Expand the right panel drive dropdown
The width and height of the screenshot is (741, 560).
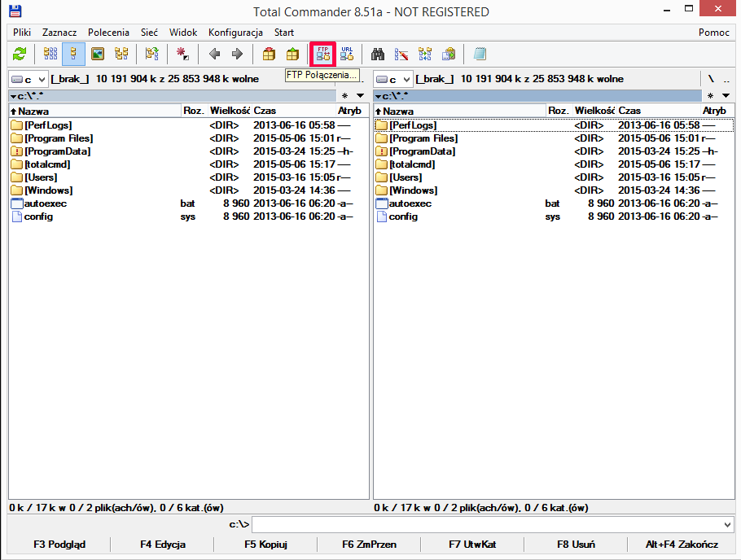(393, 80)
